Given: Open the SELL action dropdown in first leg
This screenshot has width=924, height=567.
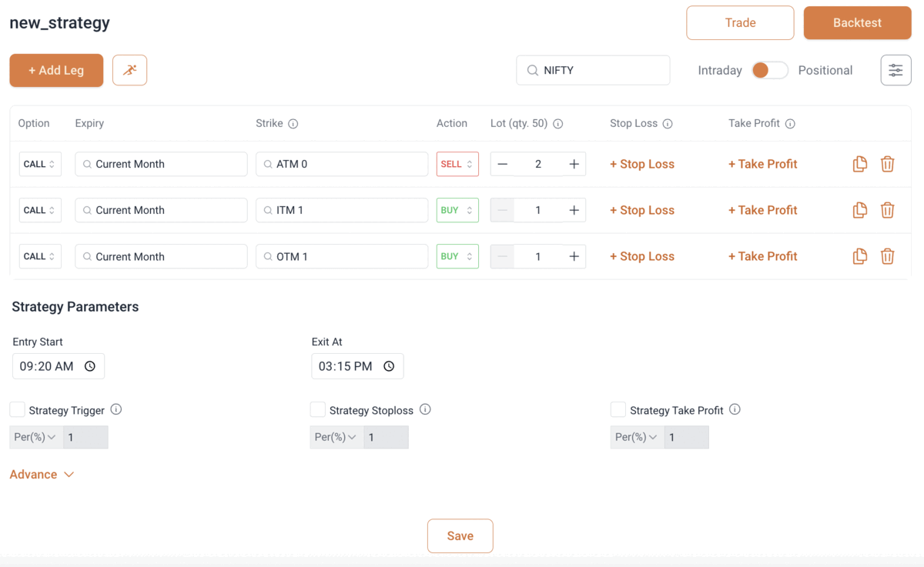Looking at the screenshot, I should tap(457, 164).
